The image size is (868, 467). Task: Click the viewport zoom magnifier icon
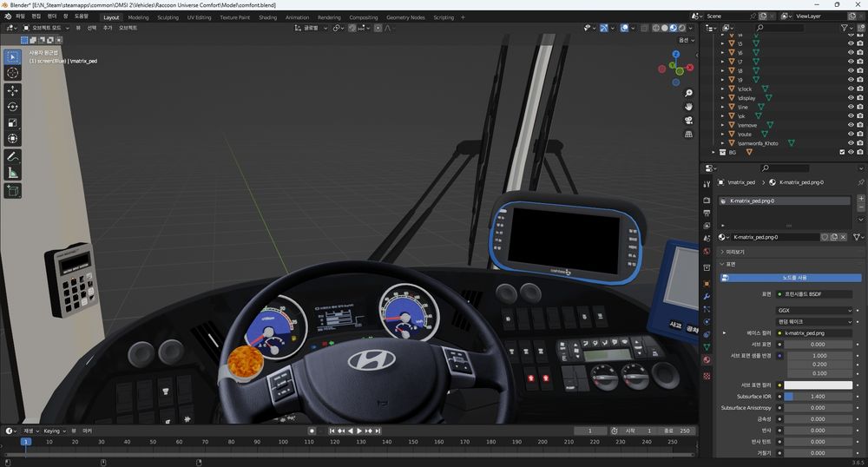[x=688, y=93]
